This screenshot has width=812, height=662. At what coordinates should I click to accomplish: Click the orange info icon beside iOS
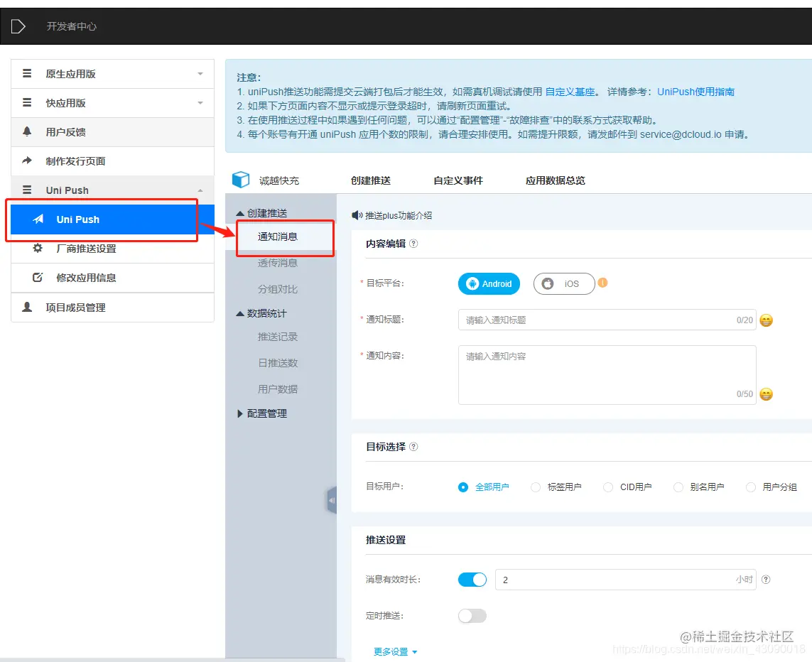point(602,283)
